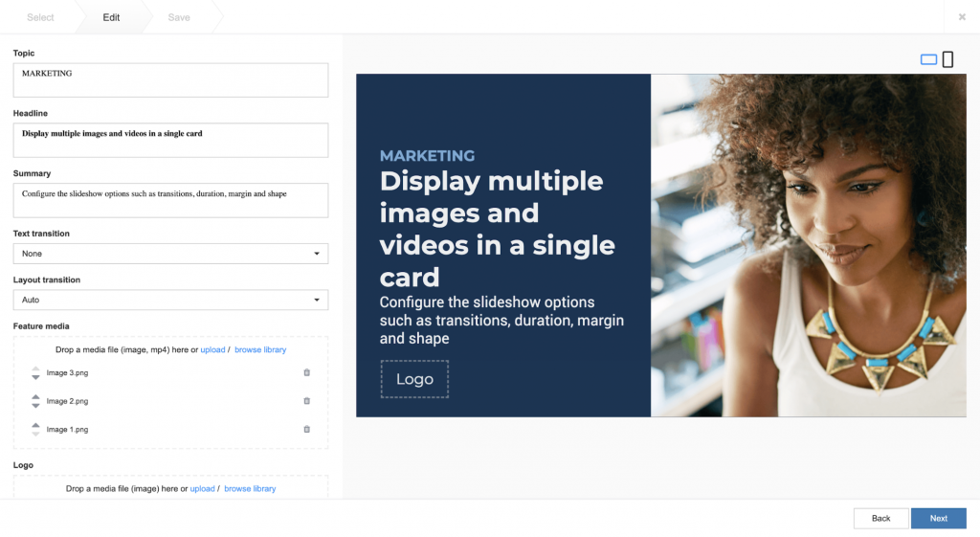The height and width of the screenshot is (537, 980).
Task: Click the Back button
Action: tap(881, 518)
